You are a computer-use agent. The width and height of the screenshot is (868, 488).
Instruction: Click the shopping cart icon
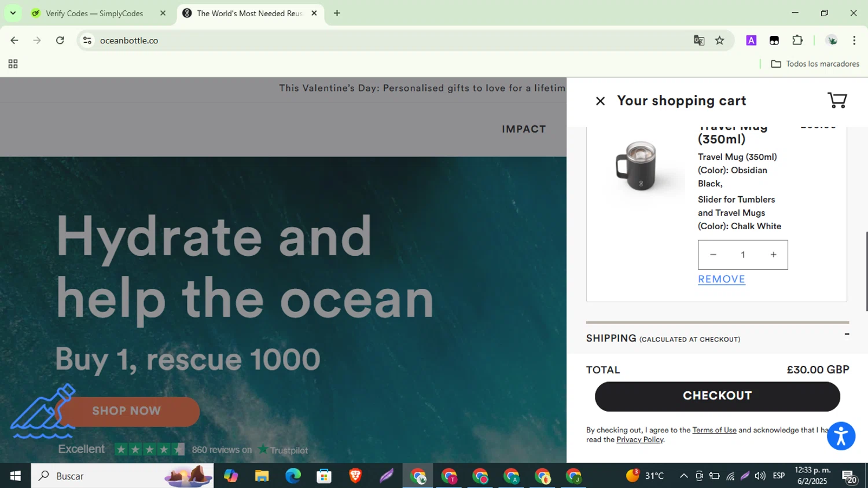pos(837,100)
